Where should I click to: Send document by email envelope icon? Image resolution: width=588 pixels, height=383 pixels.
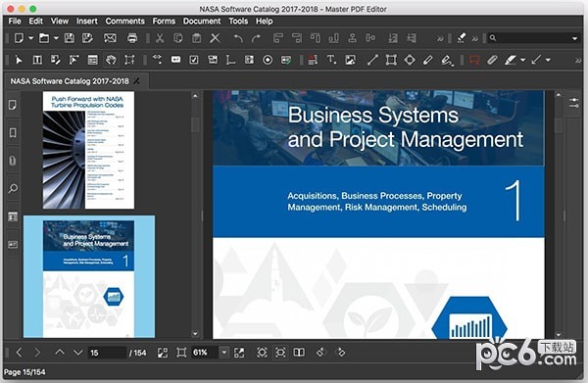point(110,38)
